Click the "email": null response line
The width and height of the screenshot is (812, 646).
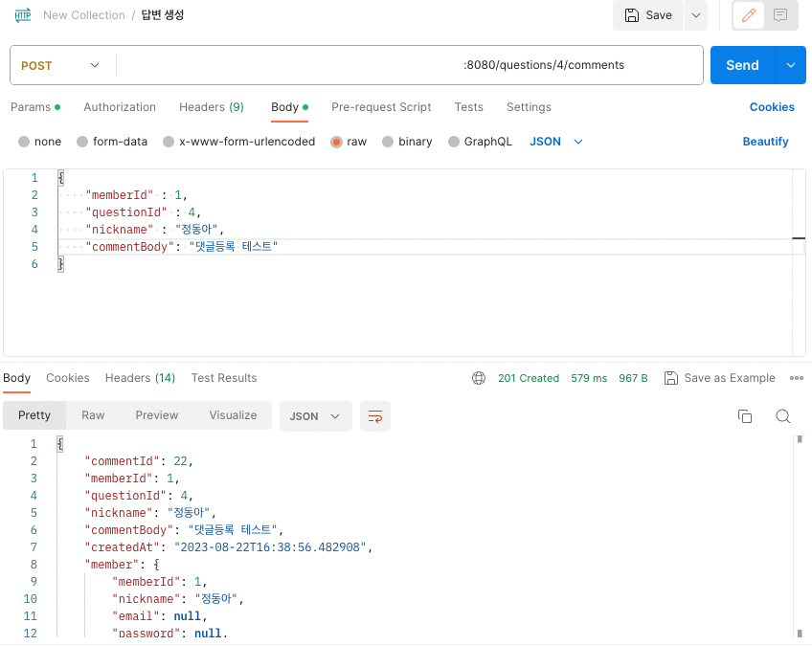(x=160, y=616)
